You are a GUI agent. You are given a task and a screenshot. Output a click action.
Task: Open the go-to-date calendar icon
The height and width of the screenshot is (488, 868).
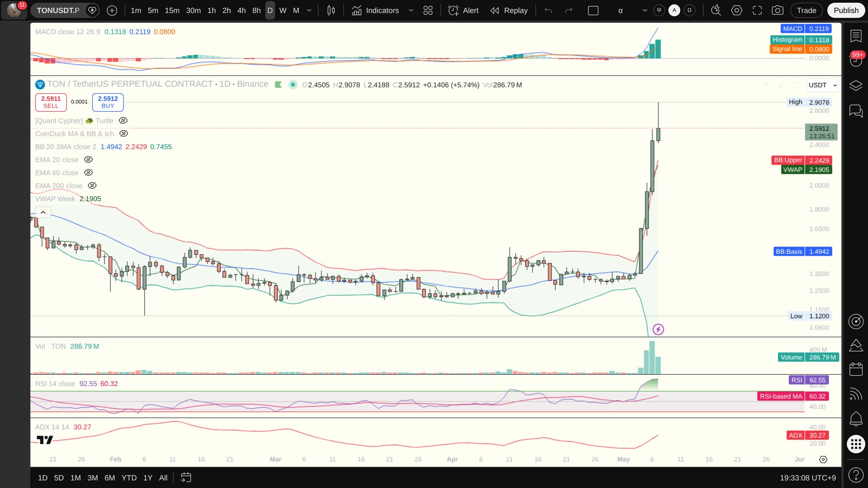point(186,478)
